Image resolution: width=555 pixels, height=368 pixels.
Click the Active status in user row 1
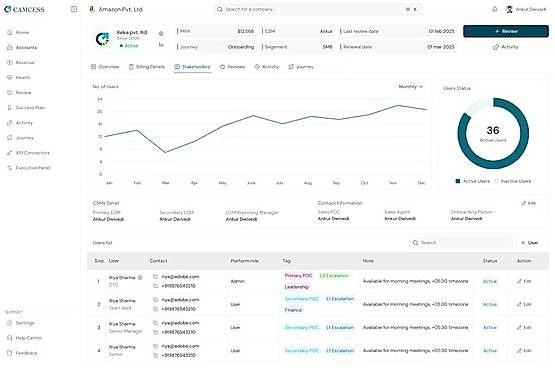490,281
